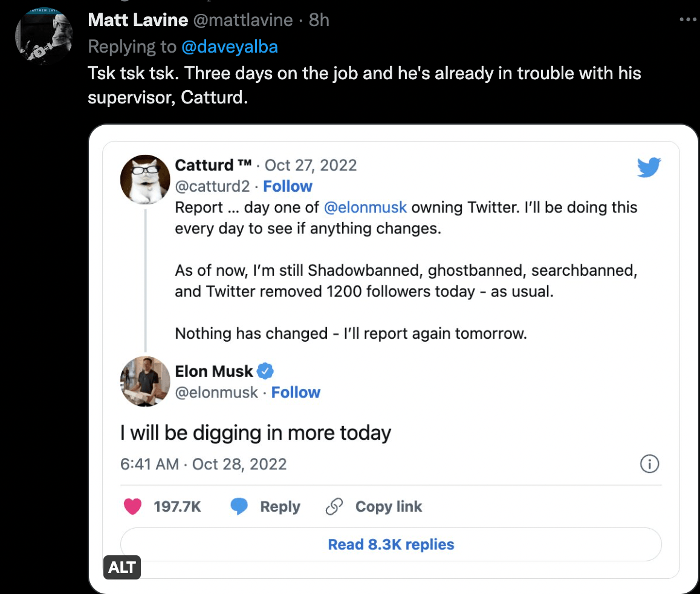Follow the @elonmusk account
The height and width of the screenshot is (594, 700).
(x=296, y=393)
